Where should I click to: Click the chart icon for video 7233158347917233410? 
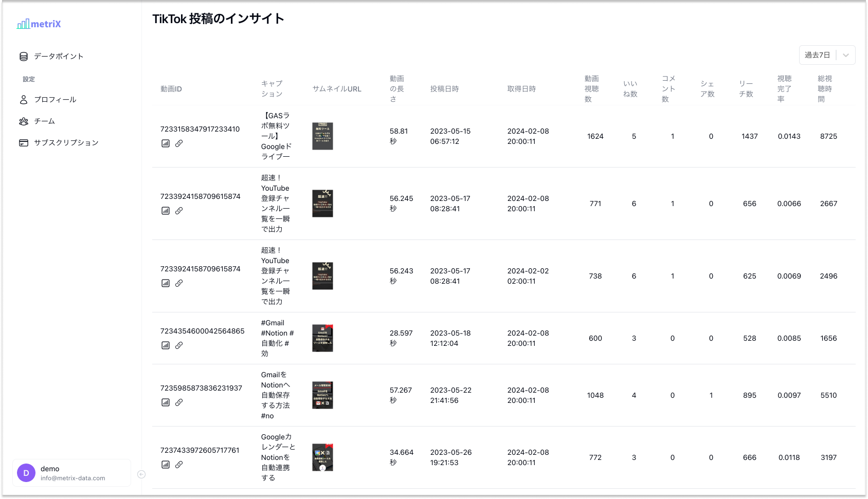tap(166, 143)
